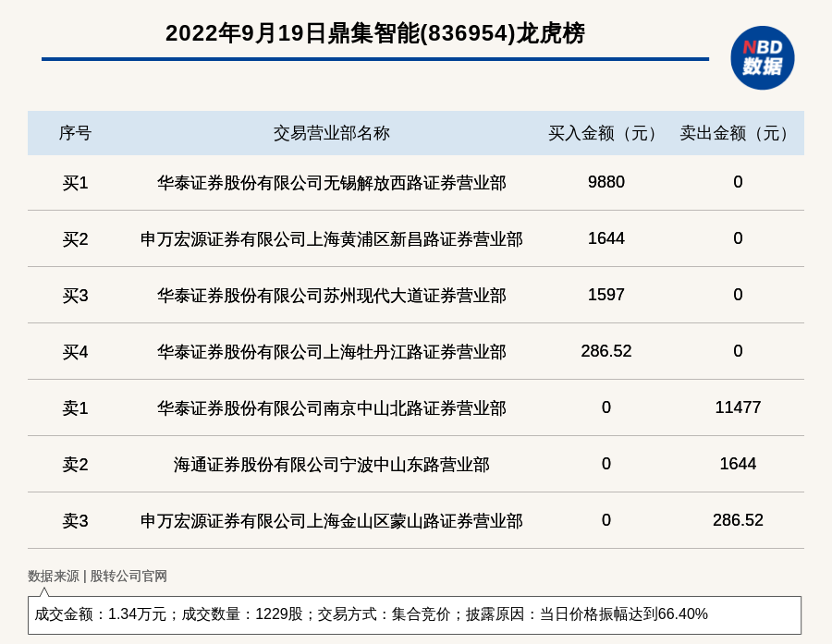
Task: Select row label 卖2
Action: point(75,465)
